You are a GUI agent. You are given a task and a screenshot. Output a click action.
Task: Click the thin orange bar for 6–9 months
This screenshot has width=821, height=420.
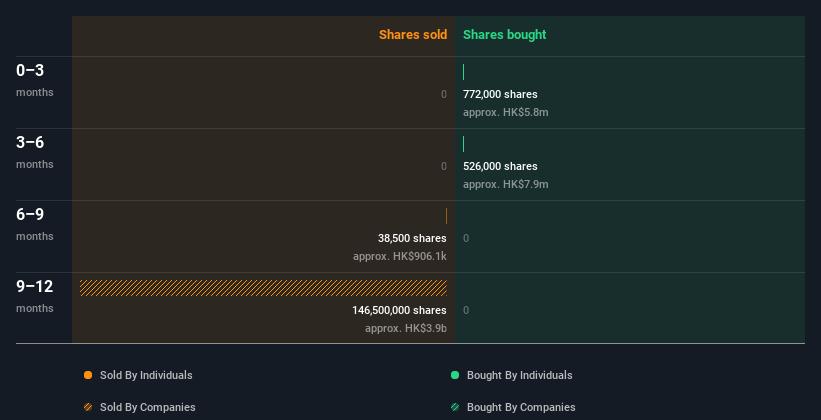[x=446, y=216]
